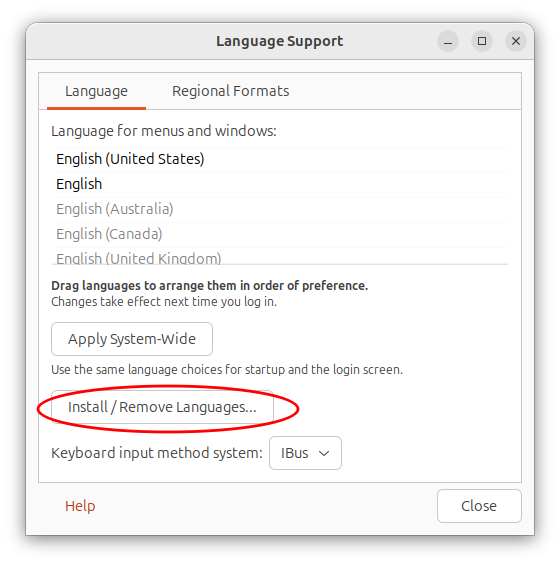Pick English (Australia) from the list
Screen dimensions: 560x564
coord(280,209)
